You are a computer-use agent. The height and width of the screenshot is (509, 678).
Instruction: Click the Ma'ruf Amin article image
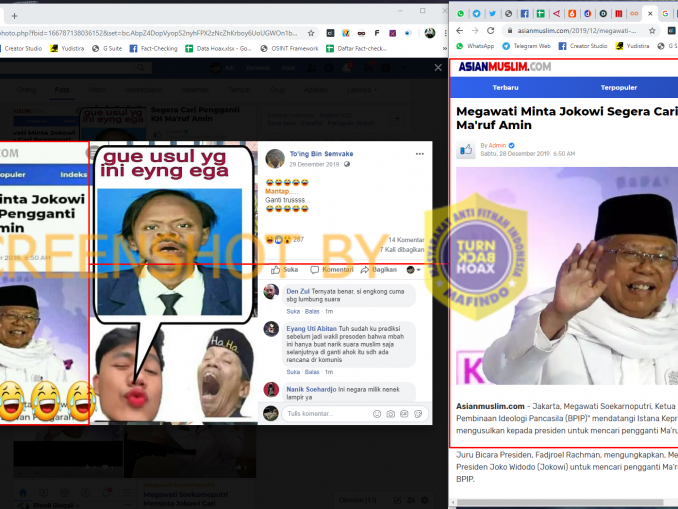(567, 276)
